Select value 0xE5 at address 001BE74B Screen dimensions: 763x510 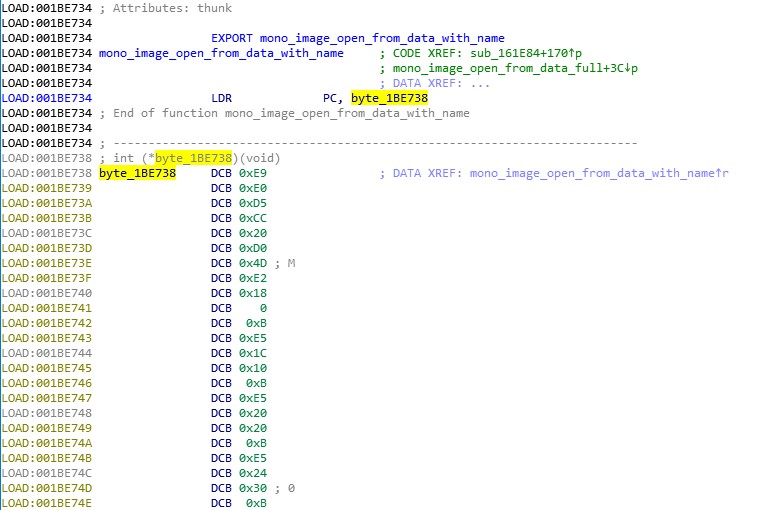[x=253, y=458]
